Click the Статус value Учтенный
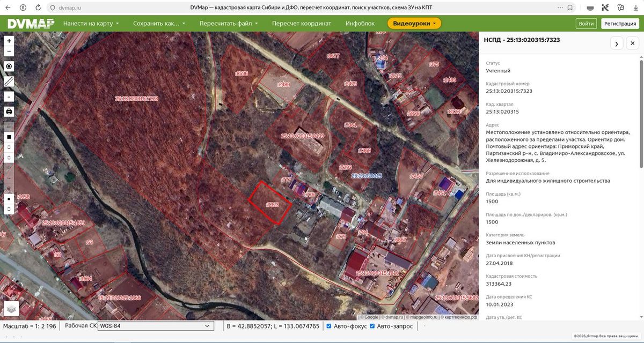 (x=498, y=71)
